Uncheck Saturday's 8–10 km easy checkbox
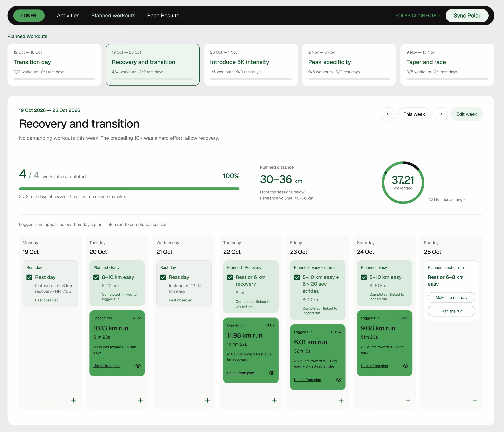This screenshot has height=432, width=504. [364, 277]
